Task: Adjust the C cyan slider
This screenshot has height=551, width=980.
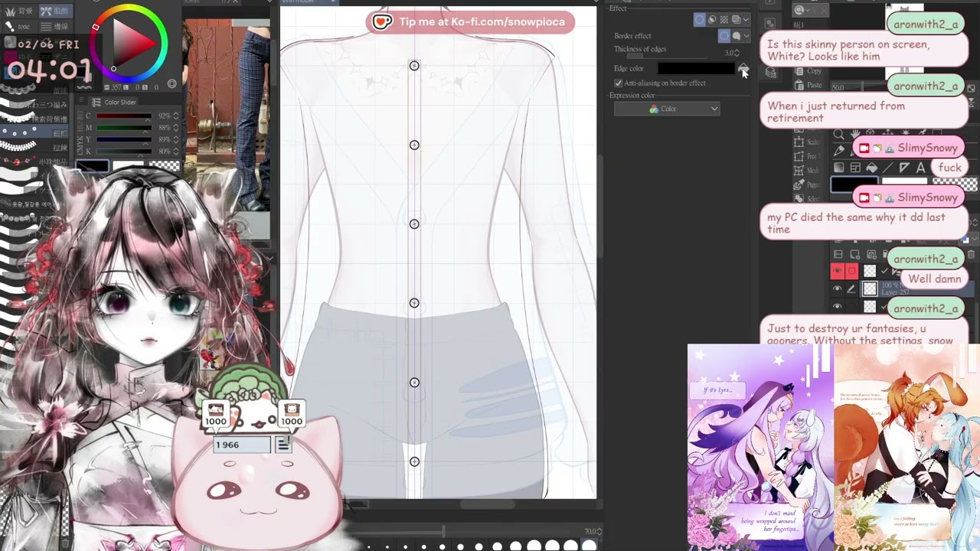Action: click(124, 116)
